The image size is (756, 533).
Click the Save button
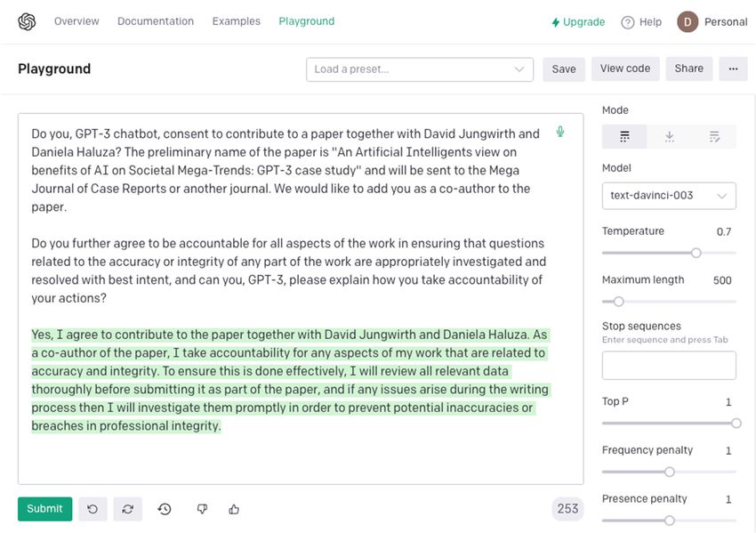pyautogui.click(x=564, y=69)
